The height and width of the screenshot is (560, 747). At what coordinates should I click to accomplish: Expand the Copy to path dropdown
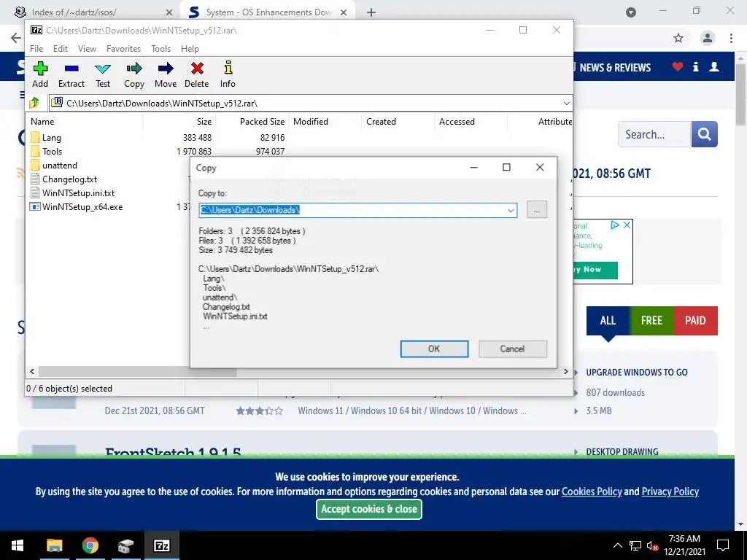point(510,210)
